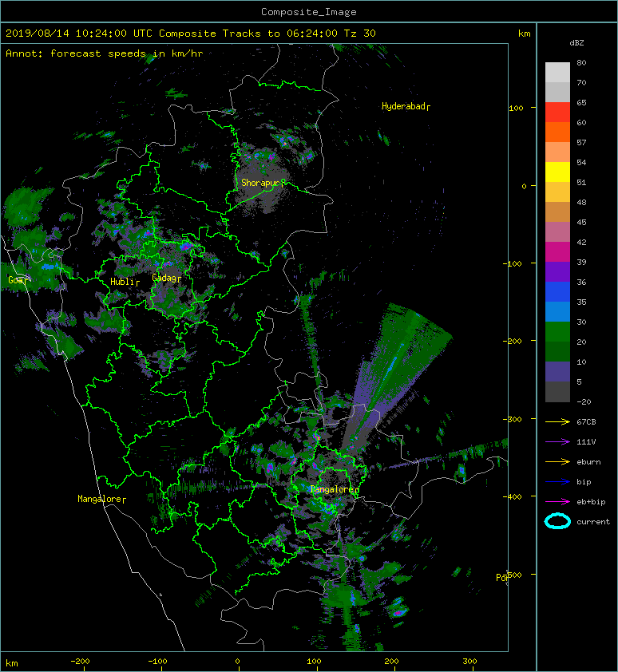This screenshot has width=618, height=672.
Task: Click the Goa city label
Action: [x=16, y=280]
